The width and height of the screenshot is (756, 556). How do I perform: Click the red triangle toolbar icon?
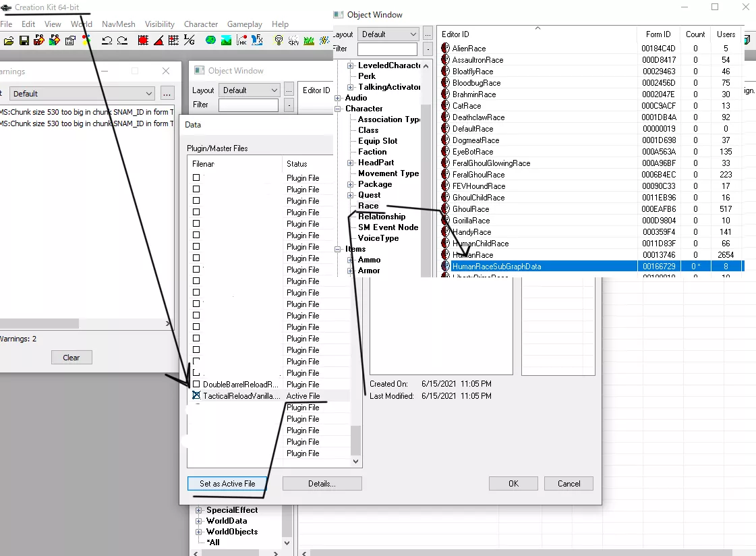[x=158, y=40]
